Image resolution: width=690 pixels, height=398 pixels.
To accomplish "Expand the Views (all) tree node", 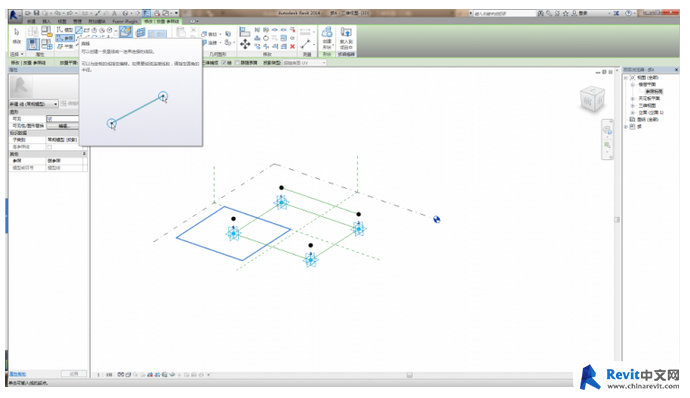I will [626, 77].
